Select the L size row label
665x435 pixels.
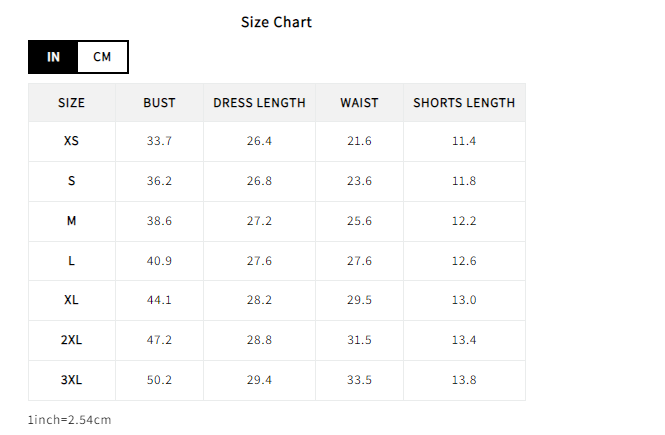pyautogui.click(x=71, y=261)
